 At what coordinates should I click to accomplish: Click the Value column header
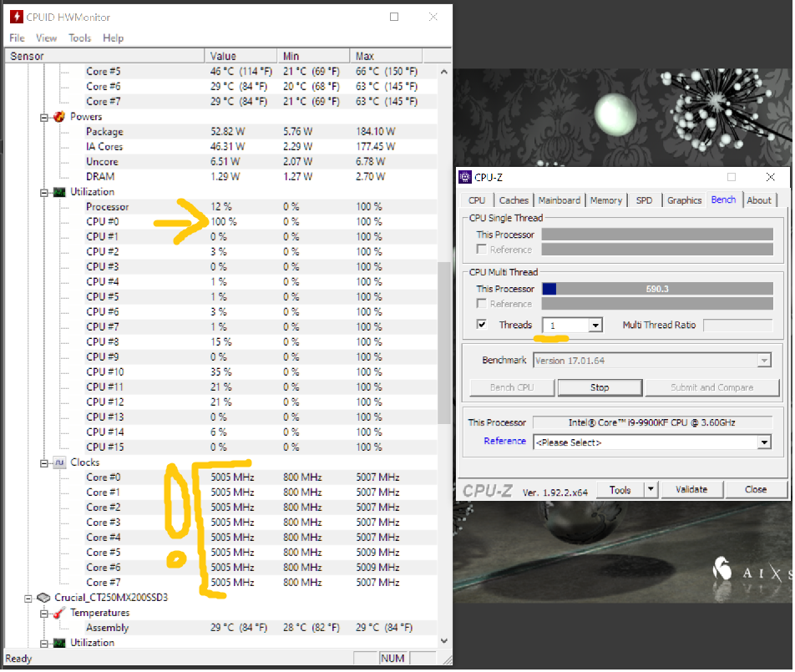click(241, 56)
